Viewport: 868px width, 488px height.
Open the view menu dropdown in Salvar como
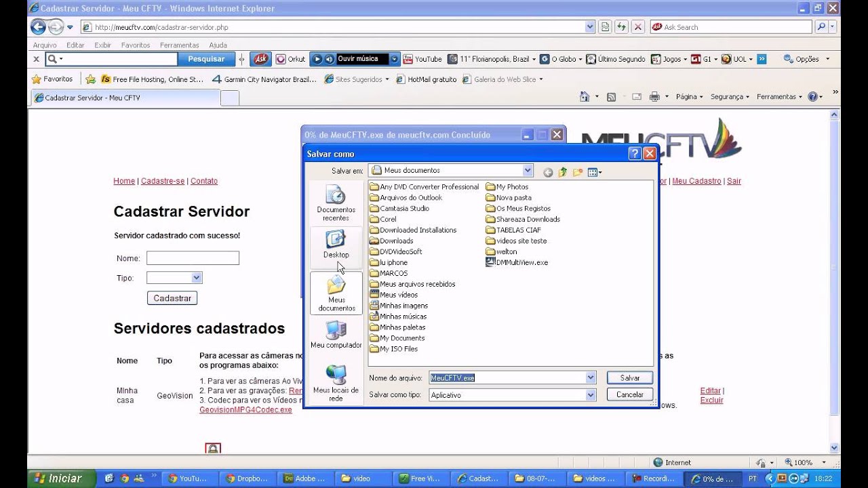click(595, 172)
